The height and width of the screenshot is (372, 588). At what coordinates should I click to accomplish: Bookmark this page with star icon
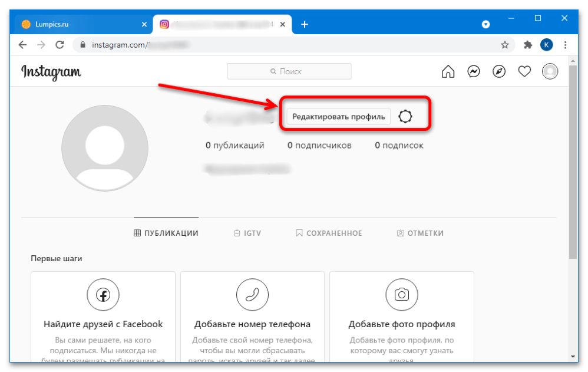(505, 45)
